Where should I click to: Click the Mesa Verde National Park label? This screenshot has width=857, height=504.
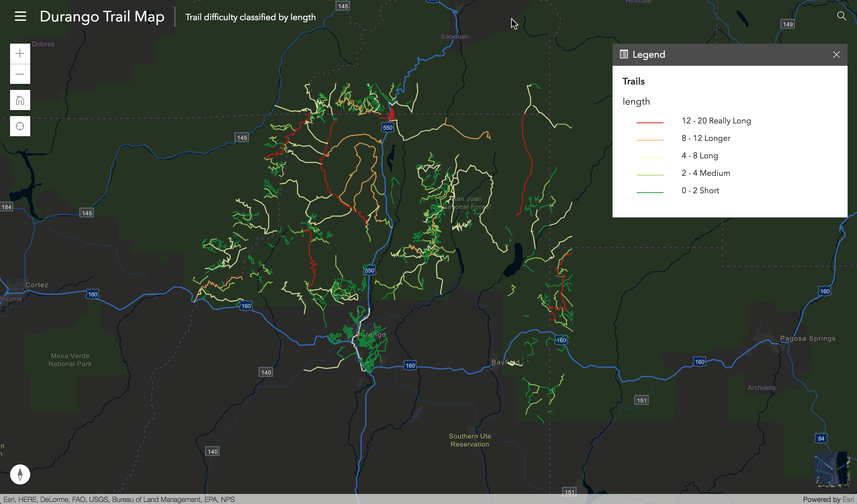click(70, 360)
